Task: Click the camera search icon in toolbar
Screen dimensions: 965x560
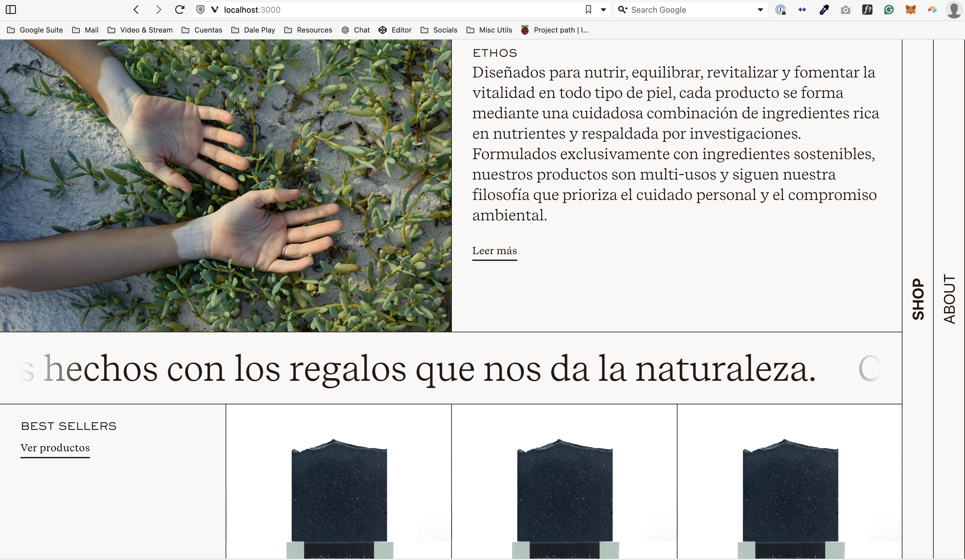Action: tap(845, 9)
